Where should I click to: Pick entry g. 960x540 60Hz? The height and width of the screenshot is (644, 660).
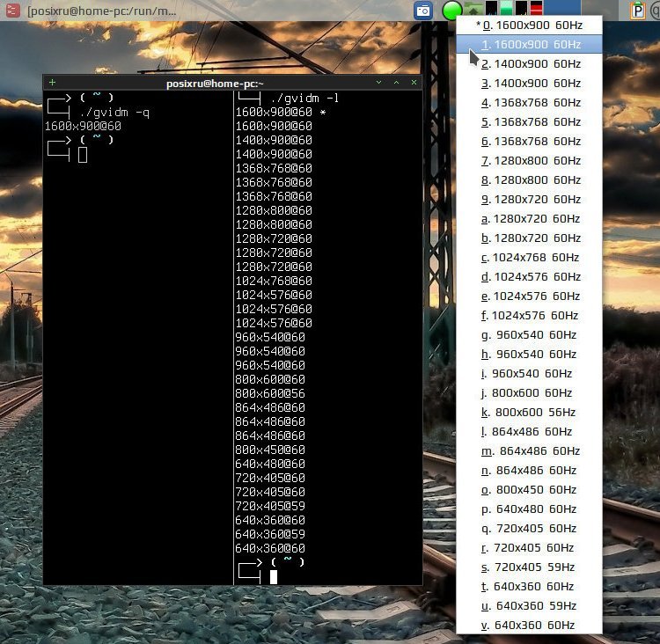pos(529,334)
